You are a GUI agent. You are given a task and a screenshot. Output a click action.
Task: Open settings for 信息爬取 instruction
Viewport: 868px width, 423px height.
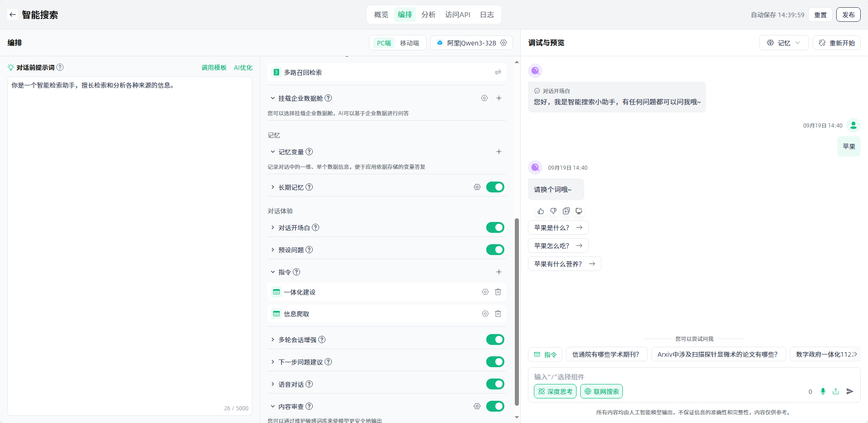[485, 314]
